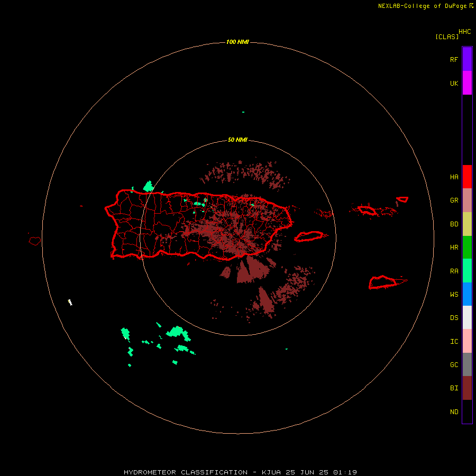Click the light green RA swatch

click(x=467, y=271)
